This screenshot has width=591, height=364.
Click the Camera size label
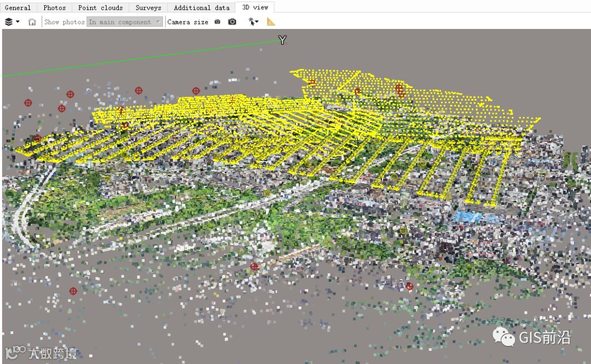point(188,22)
